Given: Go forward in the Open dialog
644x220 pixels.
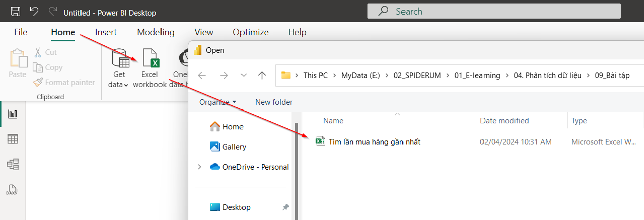Looking at the screenshot, I should 224,76.
